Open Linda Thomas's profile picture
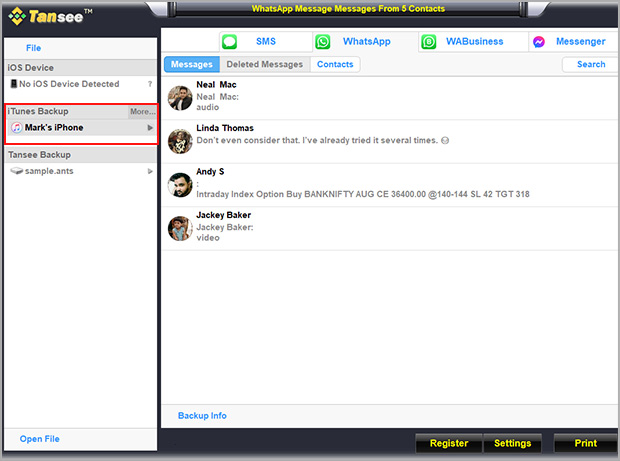 (x=180, y=141)
